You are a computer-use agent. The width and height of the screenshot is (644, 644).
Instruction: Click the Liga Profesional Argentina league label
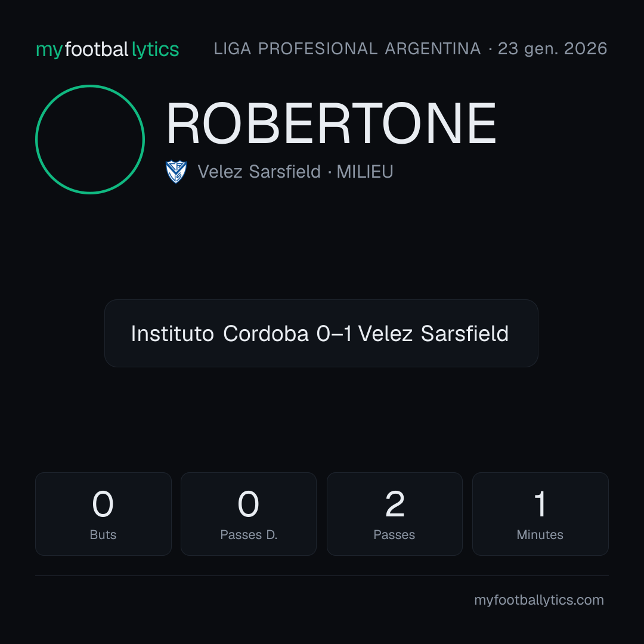pos(347,49)
